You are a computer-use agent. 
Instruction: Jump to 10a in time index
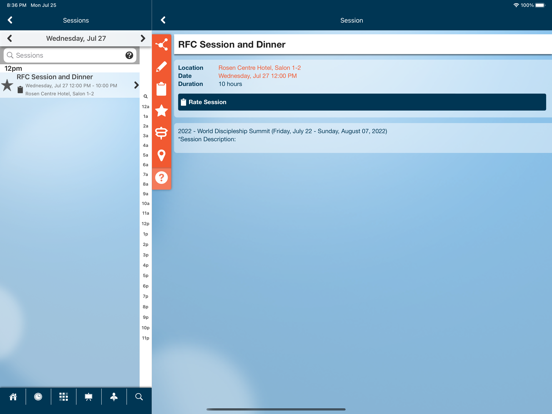pyautogui.click(x=145, y=203)
